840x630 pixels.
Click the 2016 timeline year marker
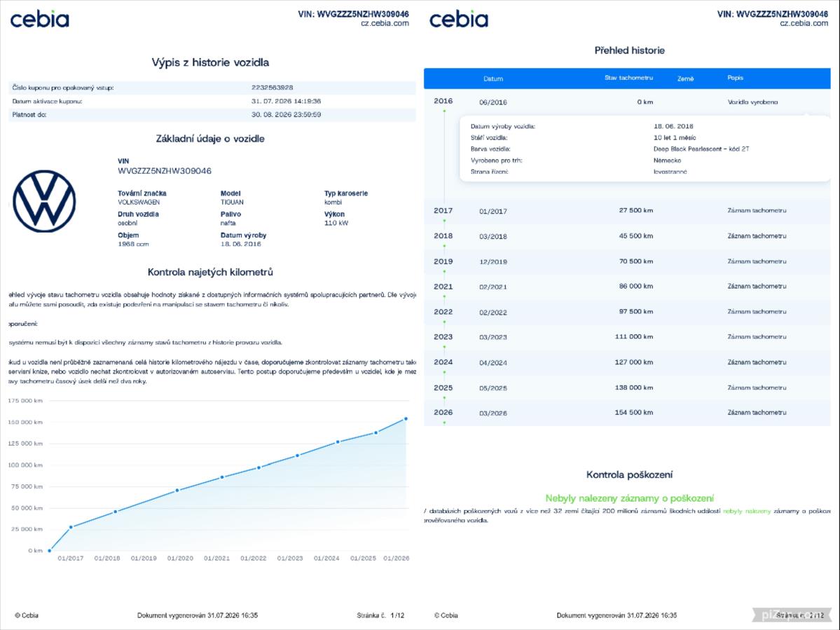click(x=443, y=101)
